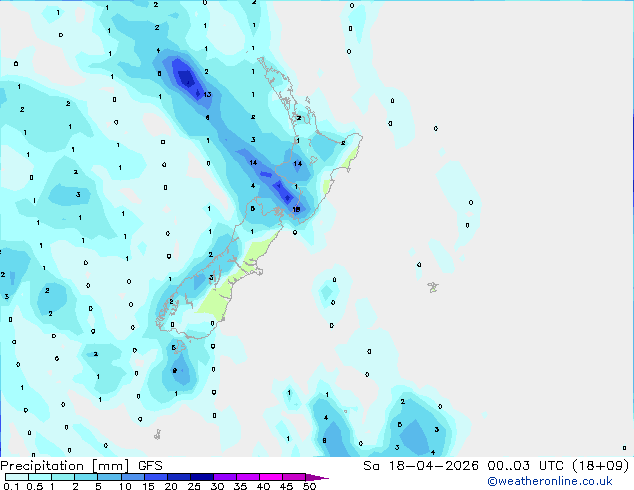Screen dimensions: 634x490
Task: Click the legend tick label '30'
Action: pos(217,486)
